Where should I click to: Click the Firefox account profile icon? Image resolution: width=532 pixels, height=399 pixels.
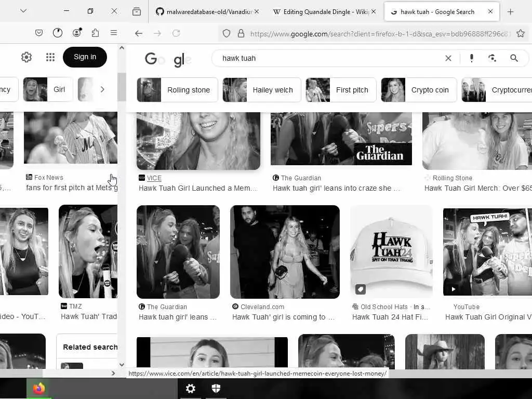coord(77,33)
